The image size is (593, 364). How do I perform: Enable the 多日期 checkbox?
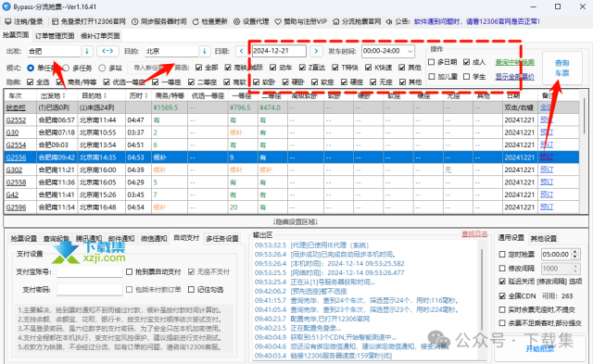pos(432,62)
